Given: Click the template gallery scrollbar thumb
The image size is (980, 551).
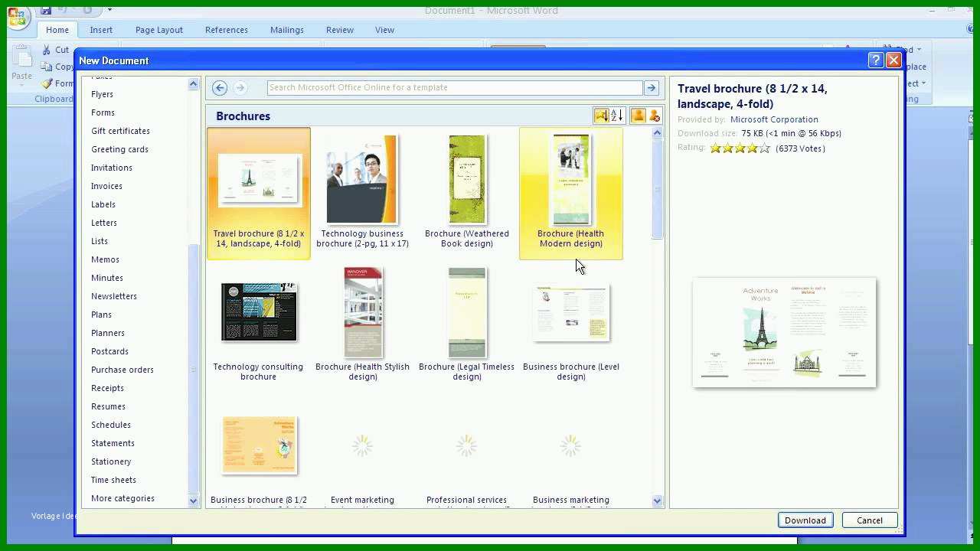Looking at the screenshot, I should 657,190.
